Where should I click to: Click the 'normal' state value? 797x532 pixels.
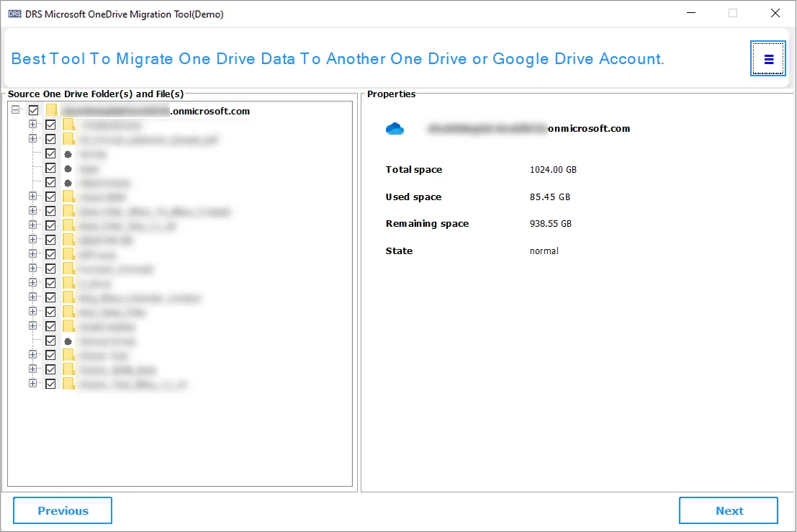click(544, 251)
